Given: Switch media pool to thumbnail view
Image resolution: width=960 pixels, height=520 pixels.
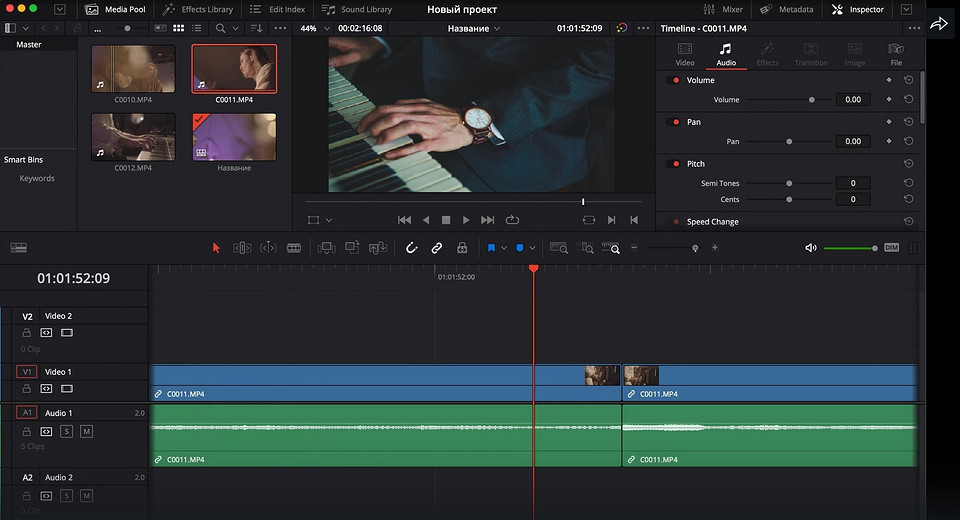Looking at the screenshot, I should click(x=178, y=28).
